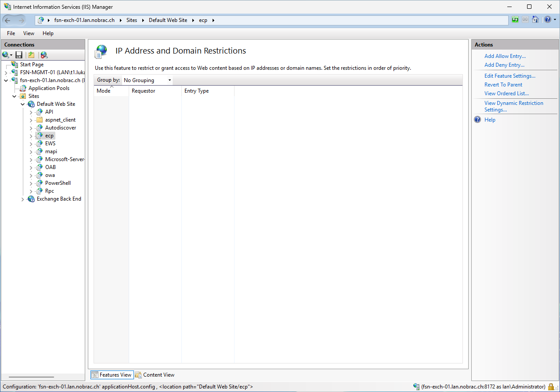Expand the owa tree node
The height and width of the screenshot is (392, 560).
coord(31,175)
